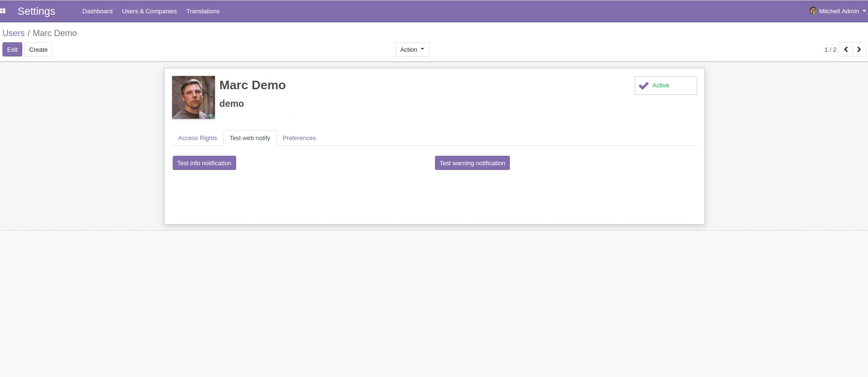Switch to the Preferences tab
This screenshot has width=868, height=377.
[x=299, y=138]
